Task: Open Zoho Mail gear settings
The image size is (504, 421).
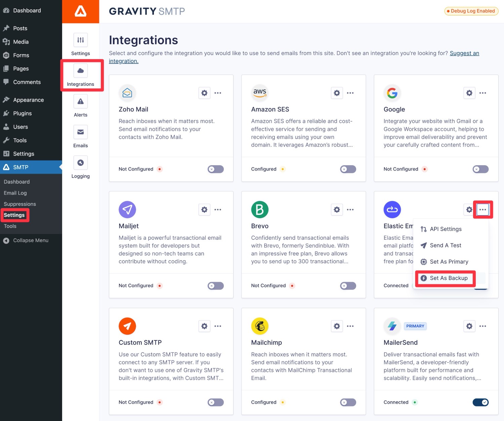Action: [x=204, y=93]
